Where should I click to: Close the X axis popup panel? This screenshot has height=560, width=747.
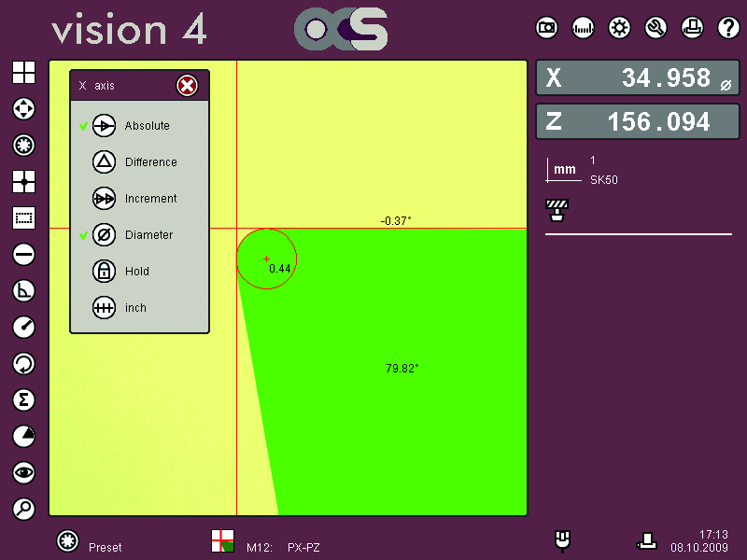click(187, 86)
